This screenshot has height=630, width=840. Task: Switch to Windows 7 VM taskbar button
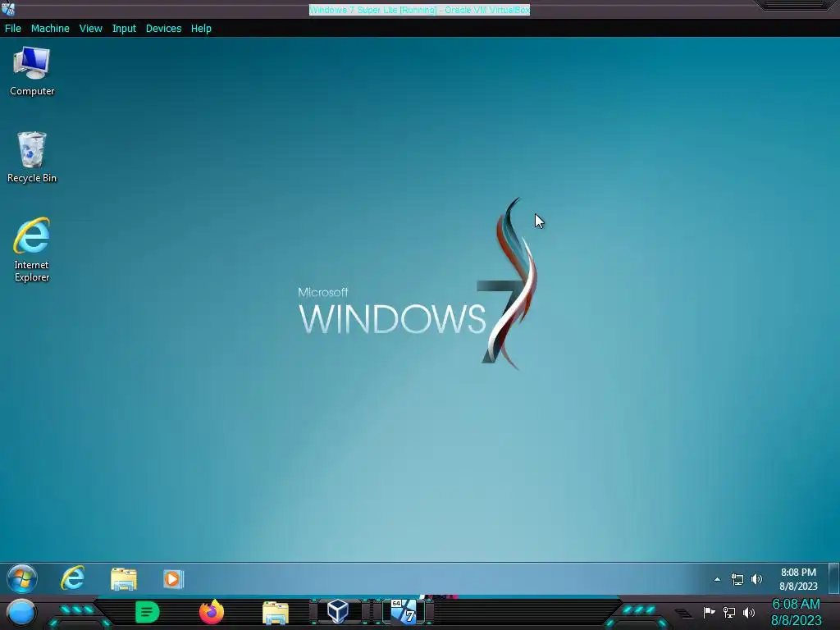[x=404, y=612]
